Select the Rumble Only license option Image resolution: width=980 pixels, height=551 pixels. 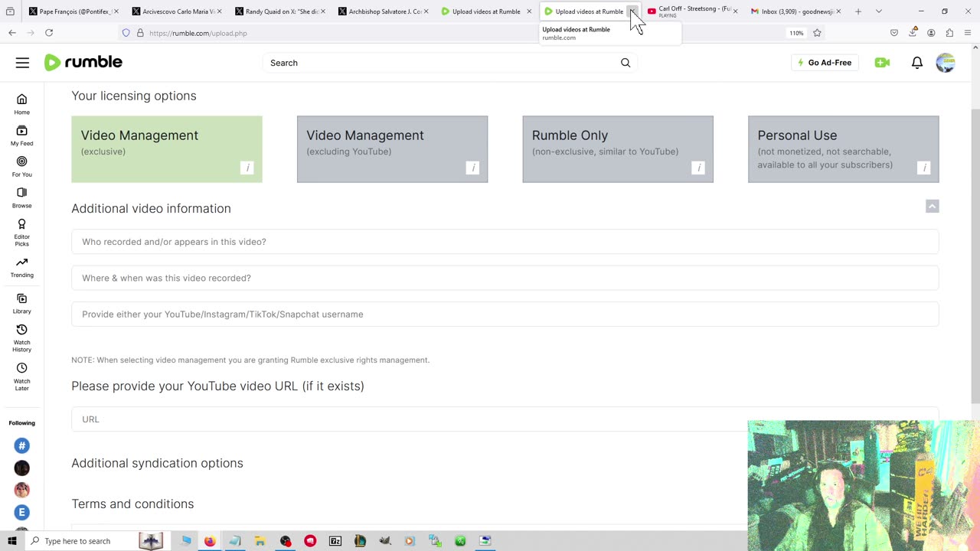point(618,149)
